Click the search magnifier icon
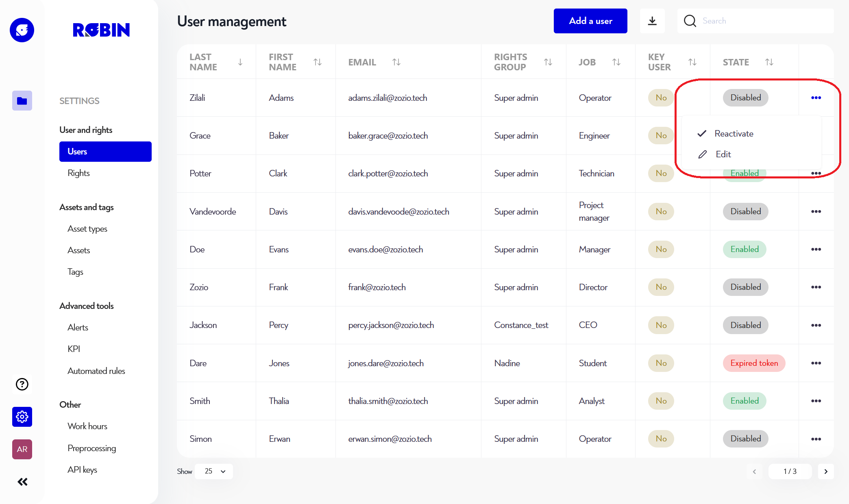 click(690, 21)
